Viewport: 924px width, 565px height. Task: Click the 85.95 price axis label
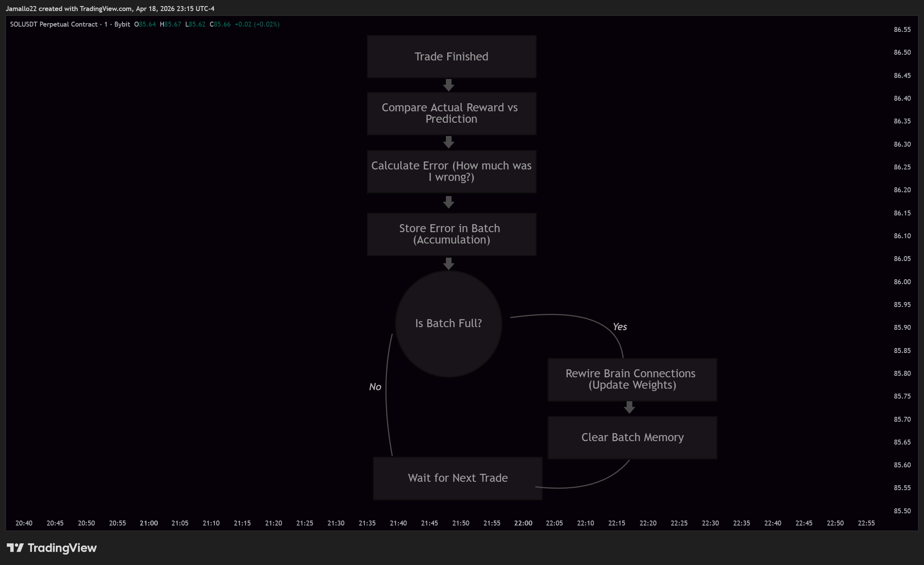click(902, 305)
